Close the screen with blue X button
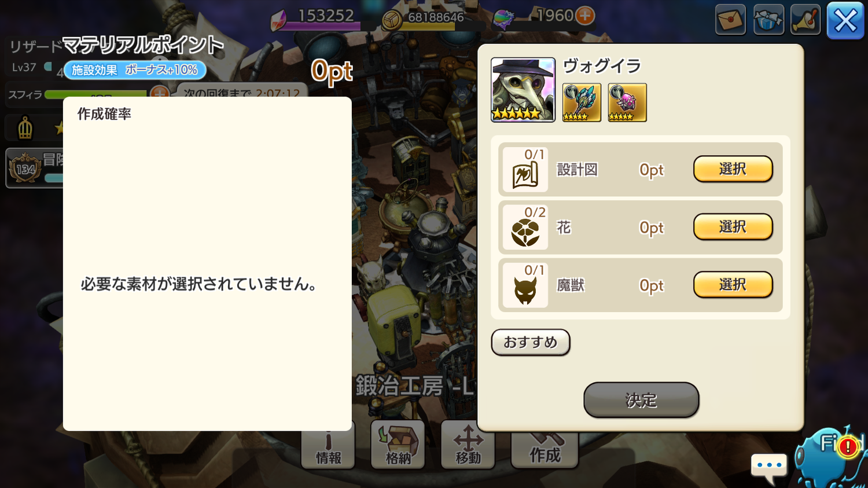Image resolution: width=868 pixels, height=488 pixels. click(x=845, y=21)
